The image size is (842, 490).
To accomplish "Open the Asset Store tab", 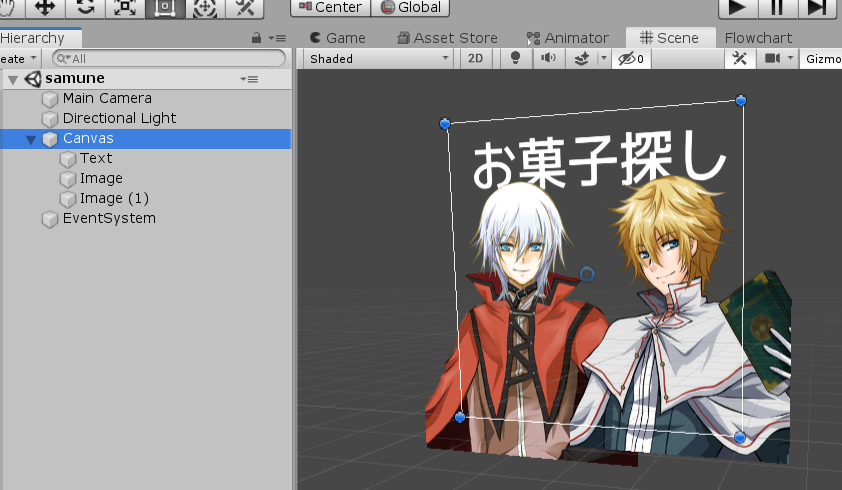I will [447, 38].
